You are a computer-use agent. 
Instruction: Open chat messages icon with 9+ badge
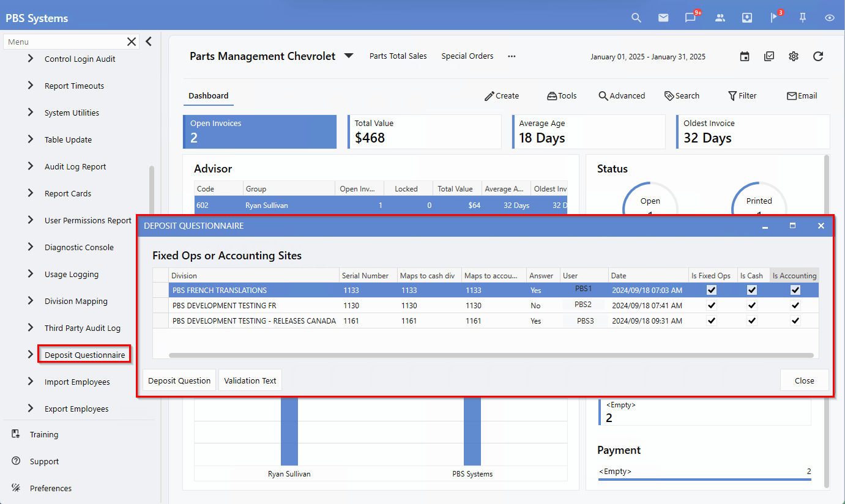[692, 17]
